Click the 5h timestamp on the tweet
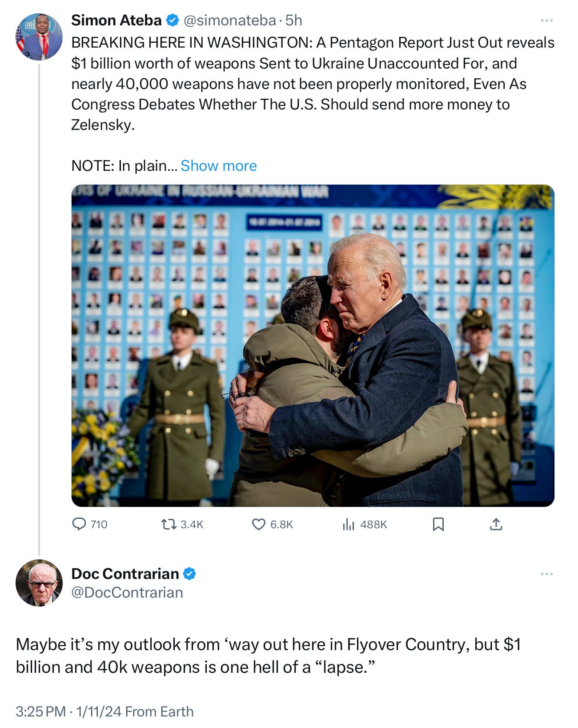Image resolution: width=578 pixels, height=728 pixels. [293, 20]
